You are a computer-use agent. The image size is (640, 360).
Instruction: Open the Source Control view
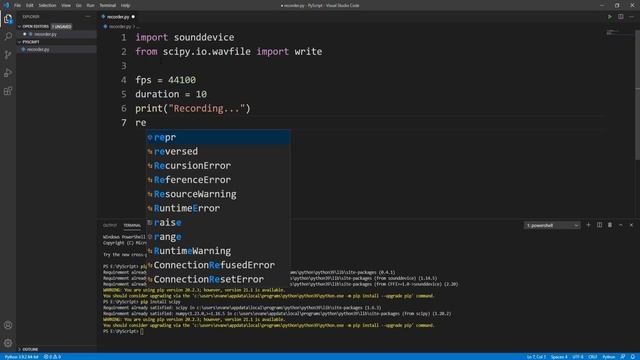(8, 55)
